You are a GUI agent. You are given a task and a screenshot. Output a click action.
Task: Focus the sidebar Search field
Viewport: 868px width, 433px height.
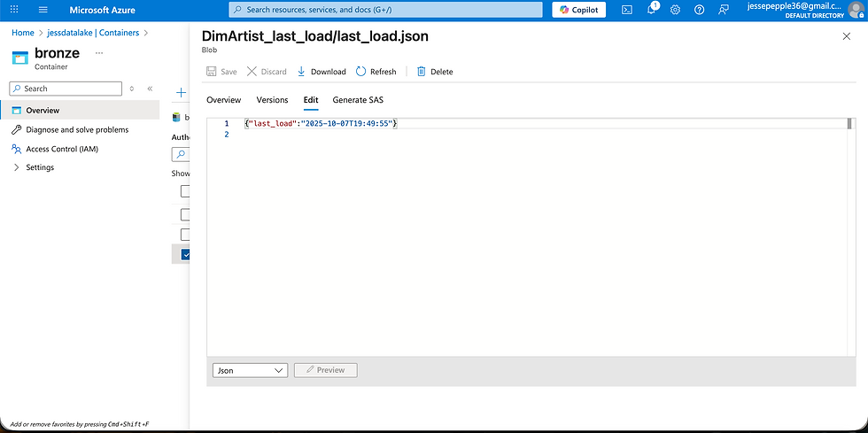[66, 89]
